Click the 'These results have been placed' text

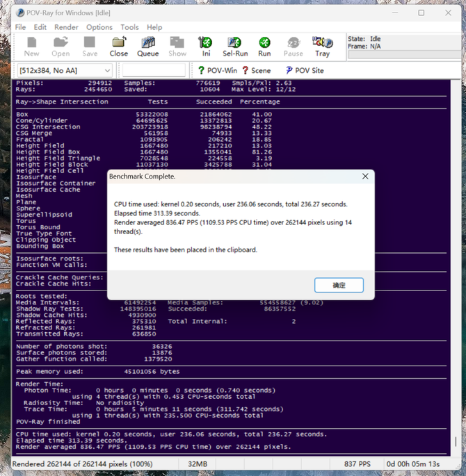pos(185,249)
